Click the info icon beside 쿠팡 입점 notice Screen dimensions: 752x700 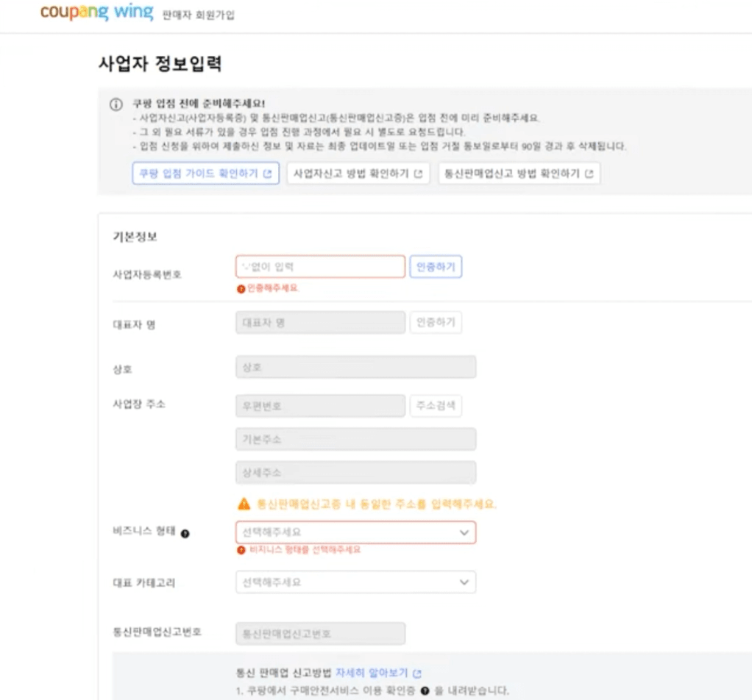(116, 105)
